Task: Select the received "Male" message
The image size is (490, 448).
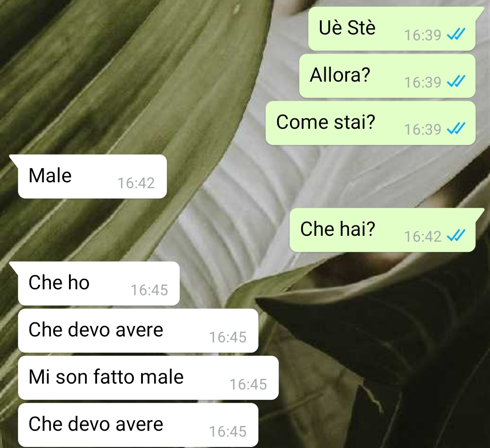Action: (93, 176)
